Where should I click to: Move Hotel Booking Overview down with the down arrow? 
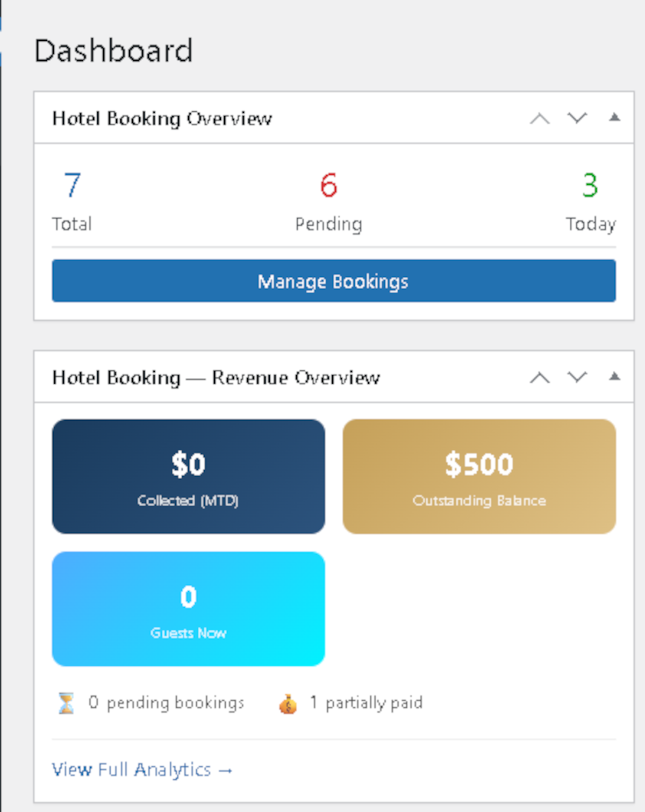pos(577,119)
